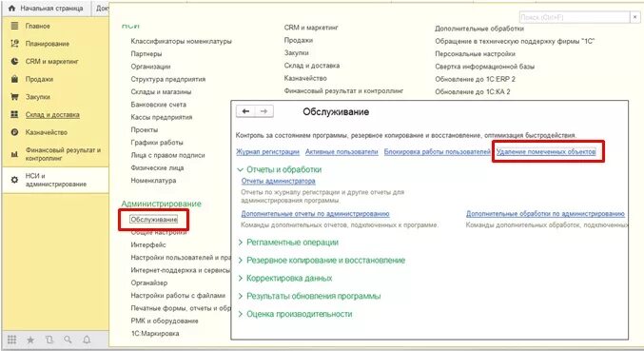The width and height of the screenshot is (644, 351).
Task: Click the Казначейство coin icon
Action: pyautogui.click(x=14, y=132)
